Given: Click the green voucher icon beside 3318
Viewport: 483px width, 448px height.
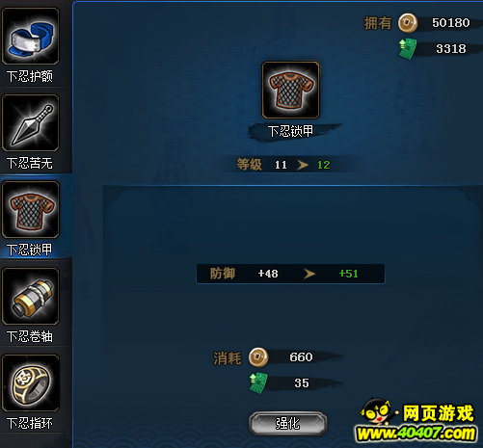Looking at the screenshot, I should pos(408,49).
